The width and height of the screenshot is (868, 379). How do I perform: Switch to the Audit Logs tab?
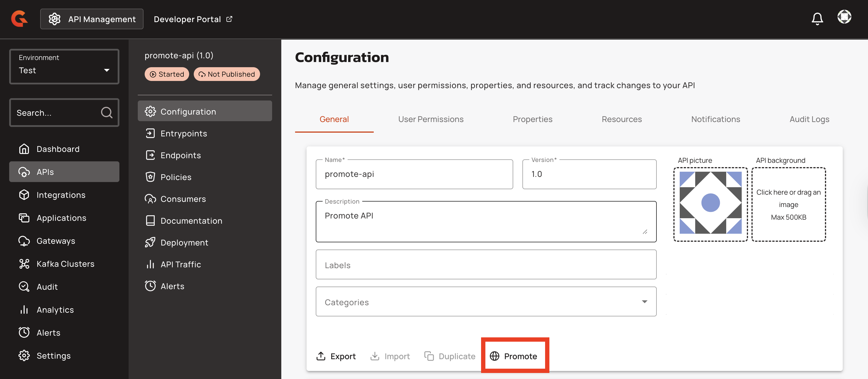tap(809, 119)
